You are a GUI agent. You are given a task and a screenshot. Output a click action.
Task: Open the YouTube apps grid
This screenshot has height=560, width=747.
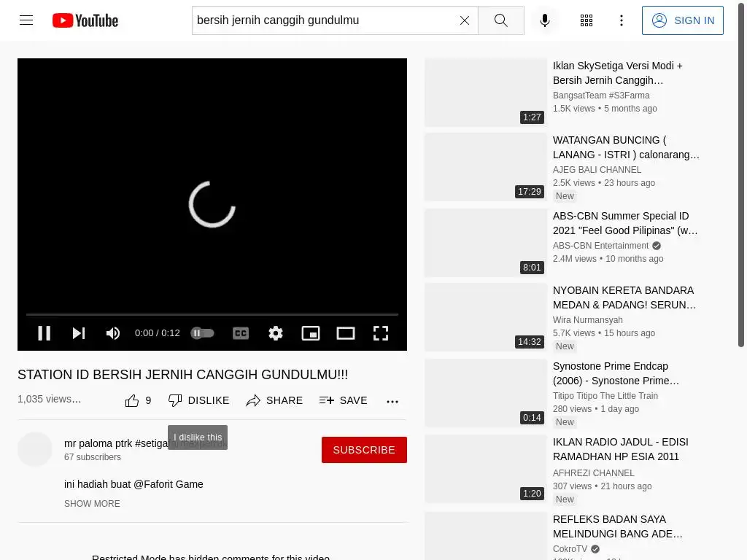coord(587,20)
